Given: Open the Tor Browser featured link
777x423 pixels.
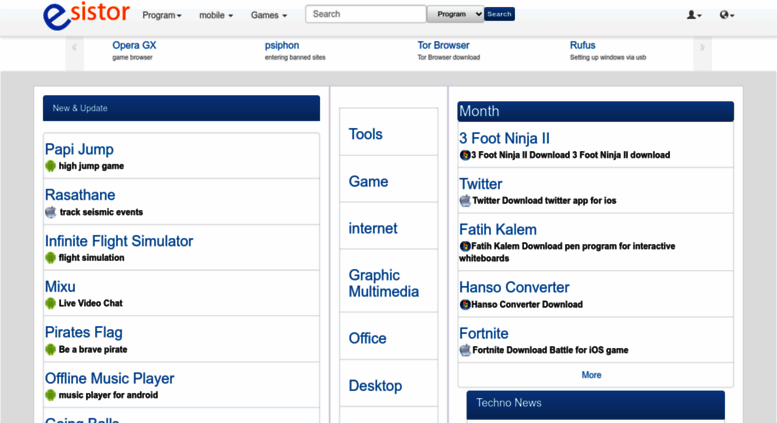Looking at the screenshot, I should tap(443, 45).
